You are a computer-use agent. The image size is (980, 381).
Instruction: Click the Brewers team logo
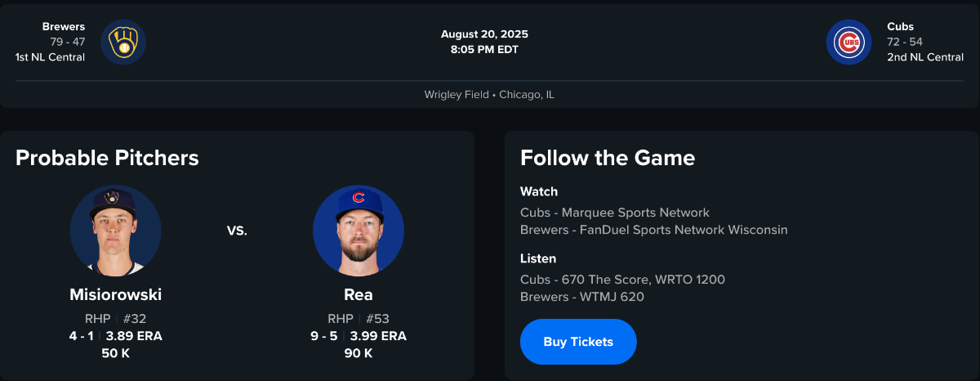(x=123, y=43)
